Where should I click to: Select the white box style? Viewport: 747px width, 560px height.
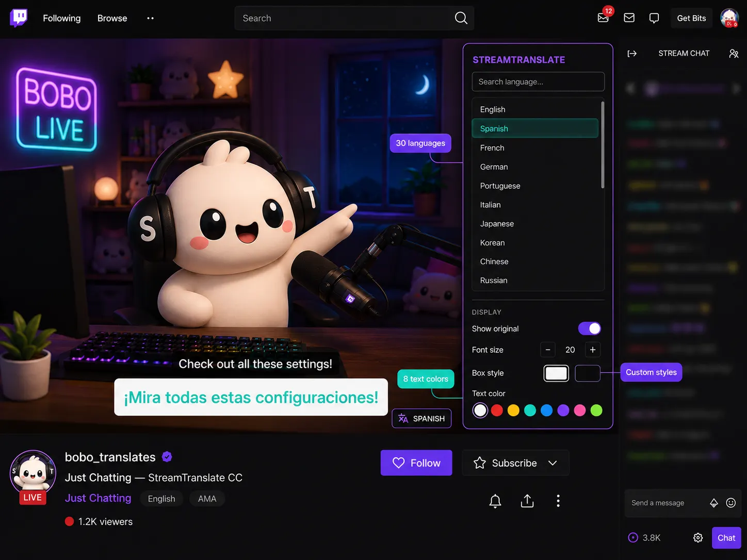(556, 373)
